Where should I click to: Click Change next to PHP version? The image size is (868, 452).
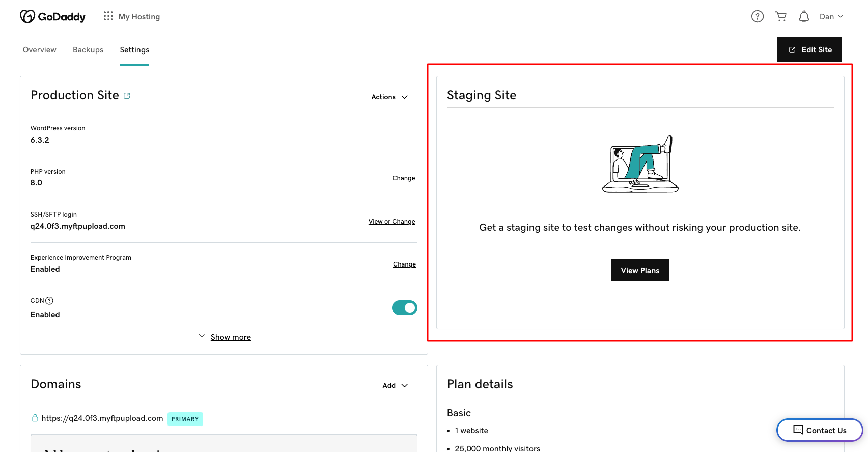[x=403, y=178]
